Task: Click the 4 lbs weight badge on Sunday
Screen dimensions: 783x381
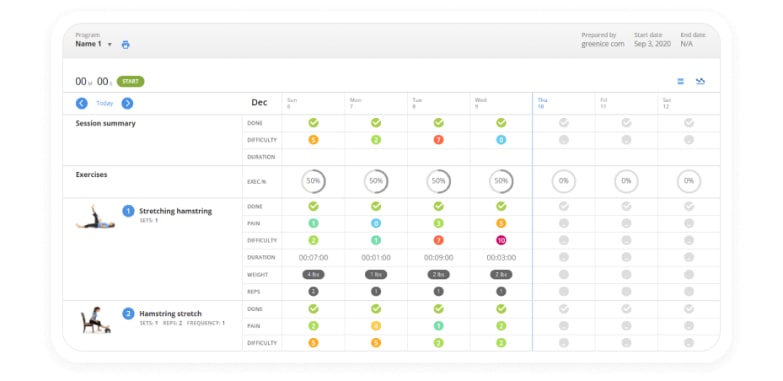Action: tap(313, 275)
